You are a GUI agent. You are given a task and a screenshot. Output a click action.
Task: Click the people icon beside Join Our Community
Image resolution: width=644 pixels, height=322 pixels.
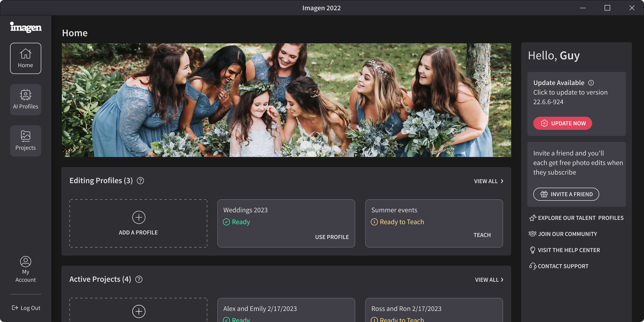(x=533, y=234)
